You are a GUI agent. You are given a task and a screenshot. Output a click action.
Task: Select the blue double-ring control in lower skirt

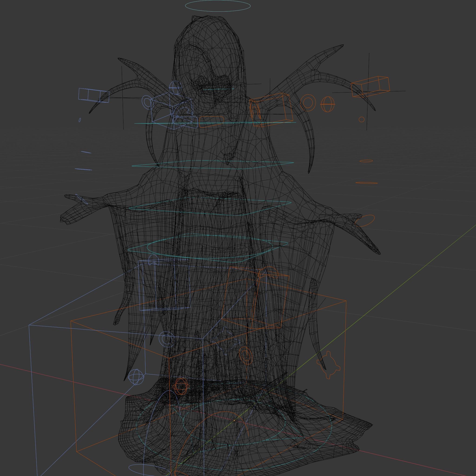(167, 339)
